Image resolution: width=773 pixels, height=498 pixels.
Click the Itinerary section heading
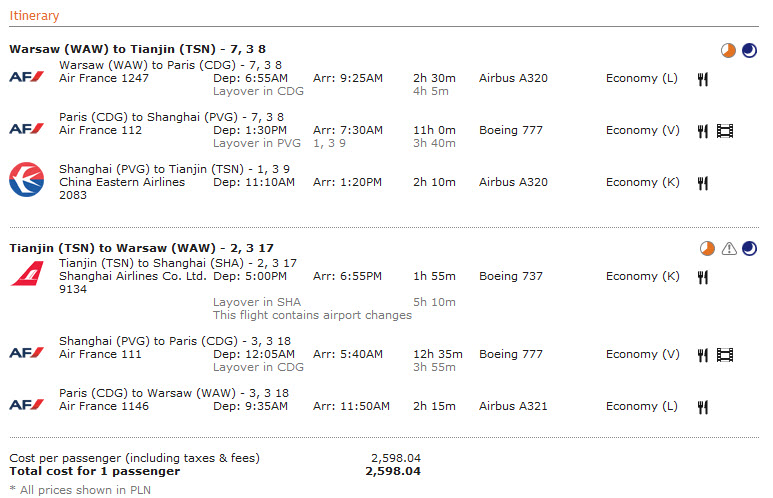click(x=34, y=16)
